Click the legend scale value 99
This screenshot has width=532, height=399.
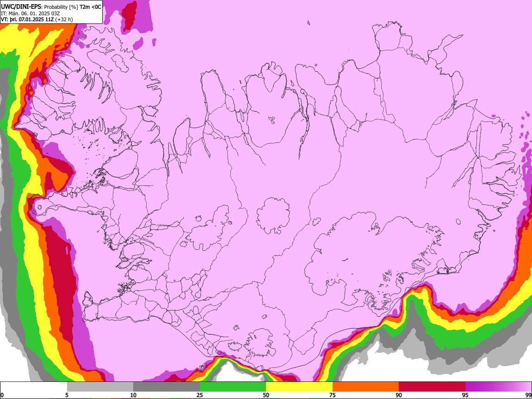(x=528, y=395)
